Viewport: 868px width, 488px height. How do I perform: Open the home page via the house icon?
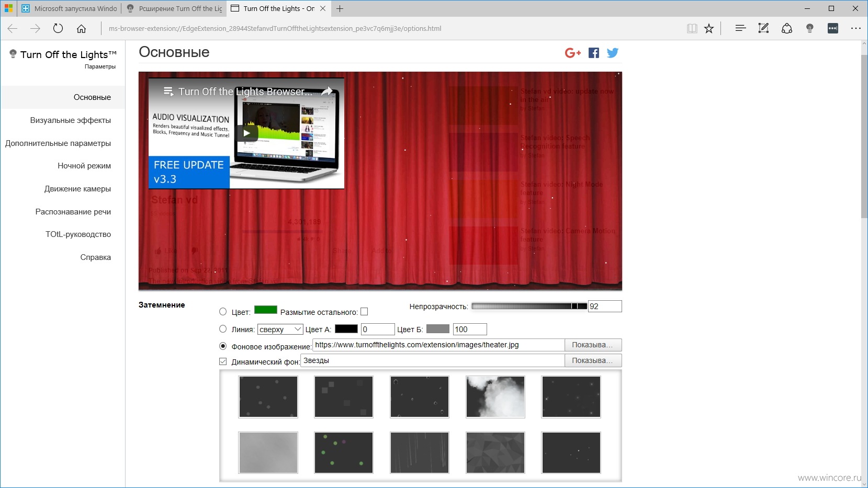[81, 29]
